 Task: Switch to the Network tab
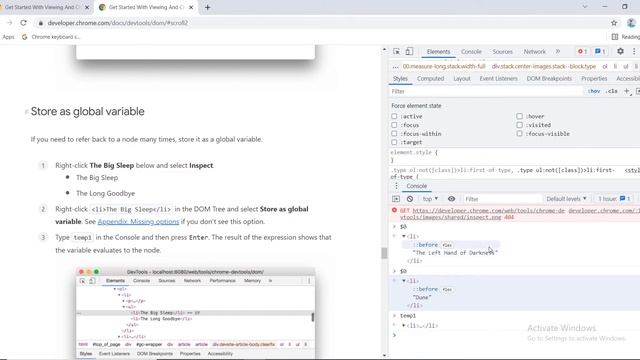coord(534,51)
